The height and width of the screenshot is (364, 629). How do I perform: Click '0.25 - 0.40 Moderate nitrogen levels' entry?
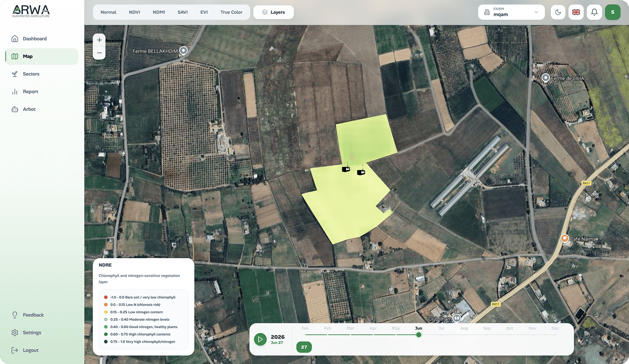click(x=140, y=320)
